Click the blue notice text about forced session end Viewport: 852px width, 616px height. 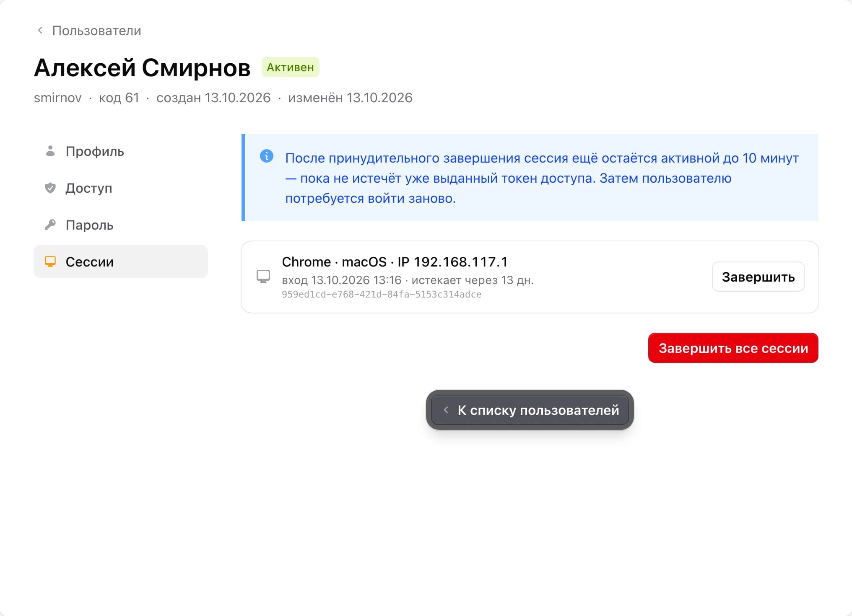542,178
